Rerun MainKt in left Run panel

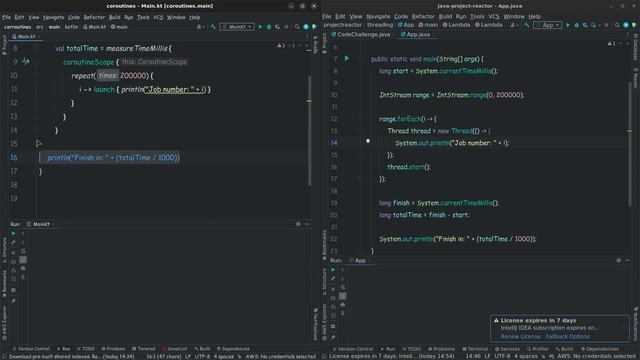[13, 234]
